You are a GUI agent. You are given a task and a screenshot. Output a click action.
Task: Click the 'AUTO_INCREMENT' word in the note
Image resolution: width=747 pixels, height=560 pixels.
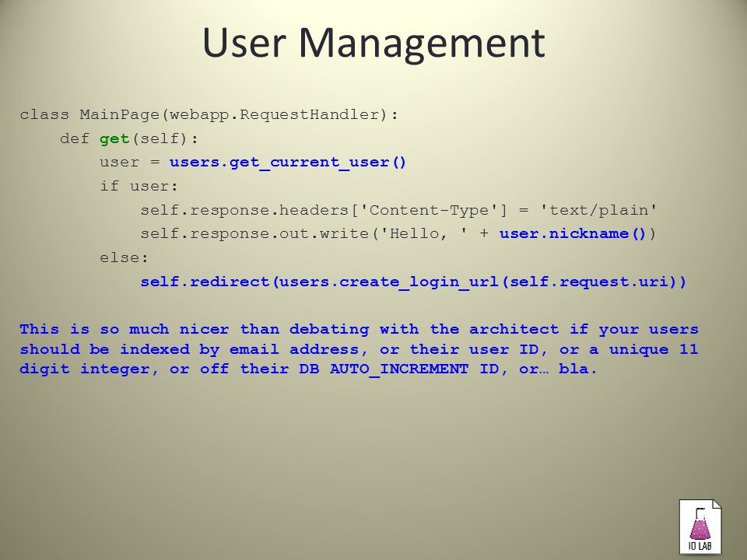coord(398,369)
